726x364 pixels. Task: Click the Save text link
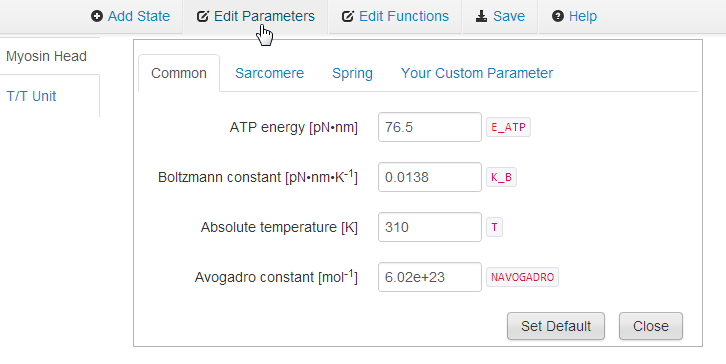(x=509, y=16)
